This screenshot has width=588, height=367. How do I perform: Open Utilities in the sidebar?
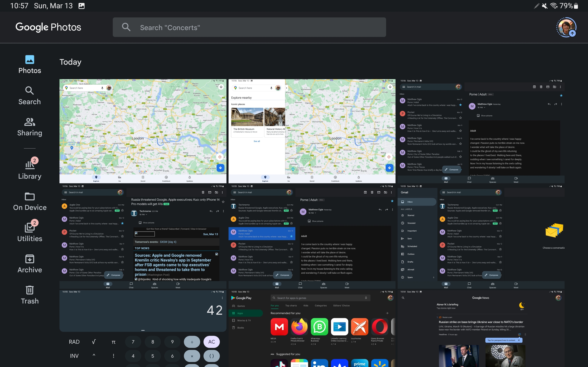point(30,232)
